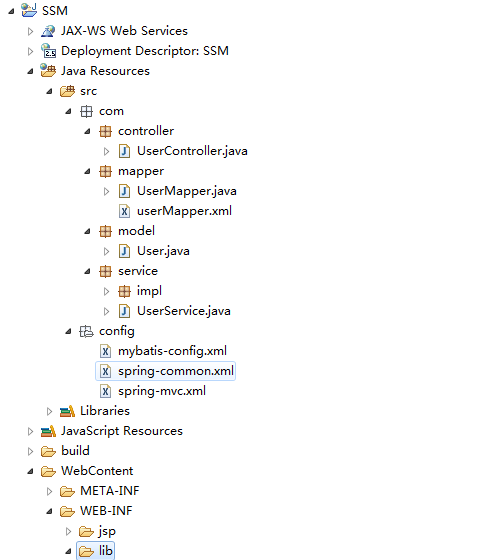Click the WebContent folder icon

point(48,471)
